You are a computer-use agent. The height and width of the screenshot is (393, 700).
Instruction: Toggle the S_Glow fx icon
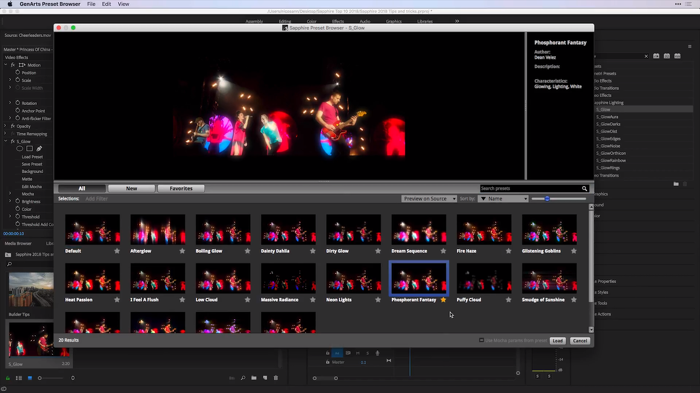point(13,141)
